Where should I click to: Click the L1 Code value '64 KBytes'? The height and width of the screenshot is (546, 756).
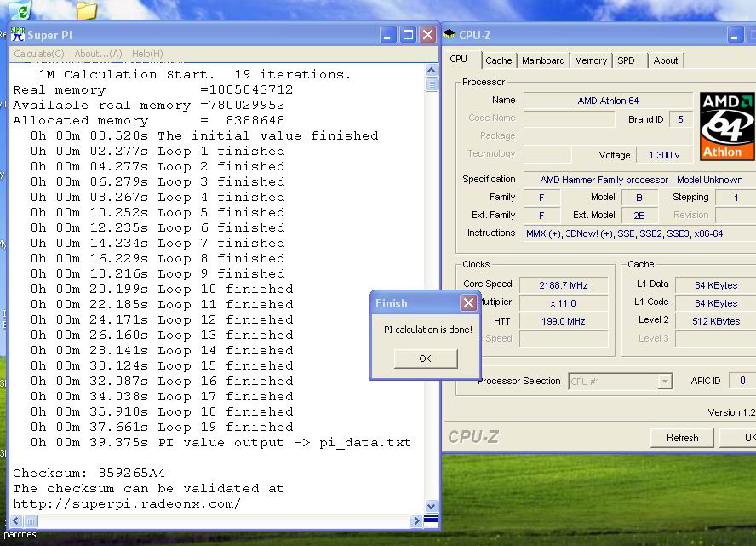point(716,303)
